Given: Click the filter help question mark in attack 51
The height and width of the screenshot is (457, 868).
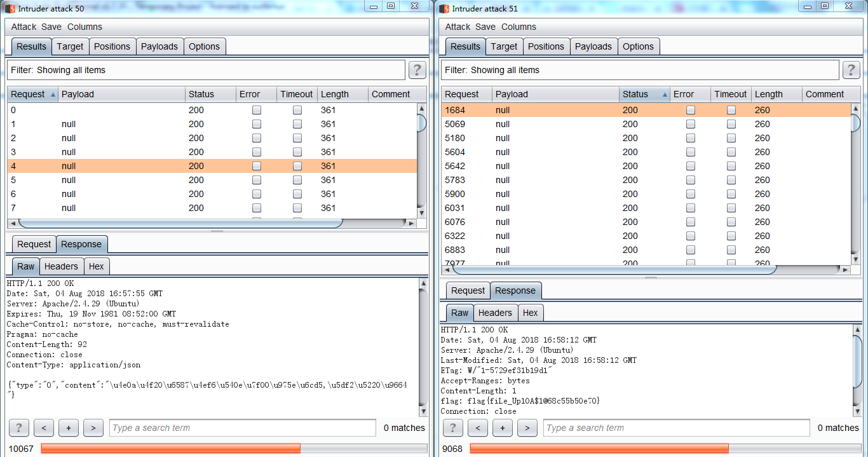Looking at the screenshot, I should point(851,70).
